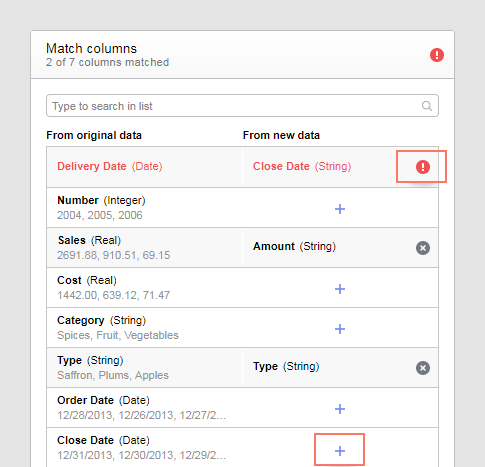Add a match for the Cost column
Viewport: 485px width, 467px height.
(x=340, y=289)
